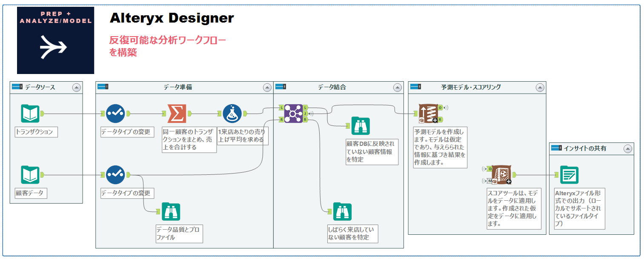Click the データソース container header icon
Image resolution: width=644 pixels, height=262 pixels.
pyautogui.click(x=17, y=87)
